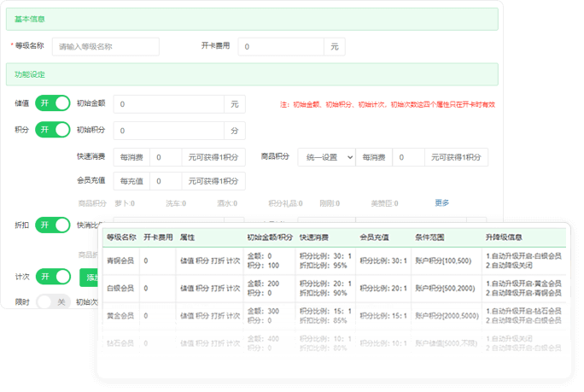Click the 酒水:0 item
The width and height of the screenshot is (584, 392).
click(x=227, y=203)
